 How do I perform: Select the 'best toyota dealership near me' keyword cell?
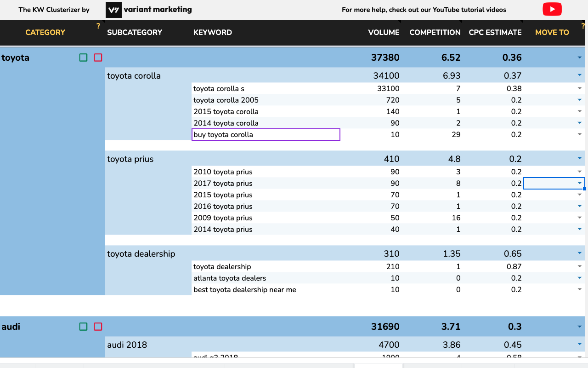[266, 289]
